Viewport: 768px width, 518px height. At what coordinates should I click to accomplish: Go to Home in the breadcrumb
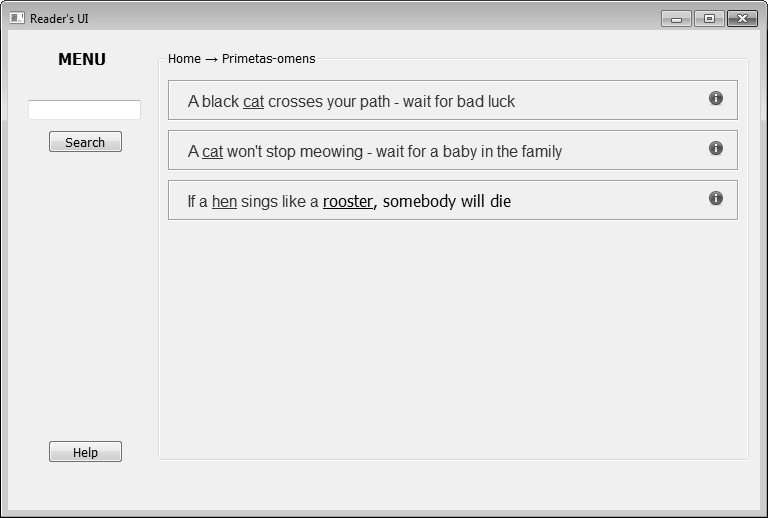click(x=184, y=59)
